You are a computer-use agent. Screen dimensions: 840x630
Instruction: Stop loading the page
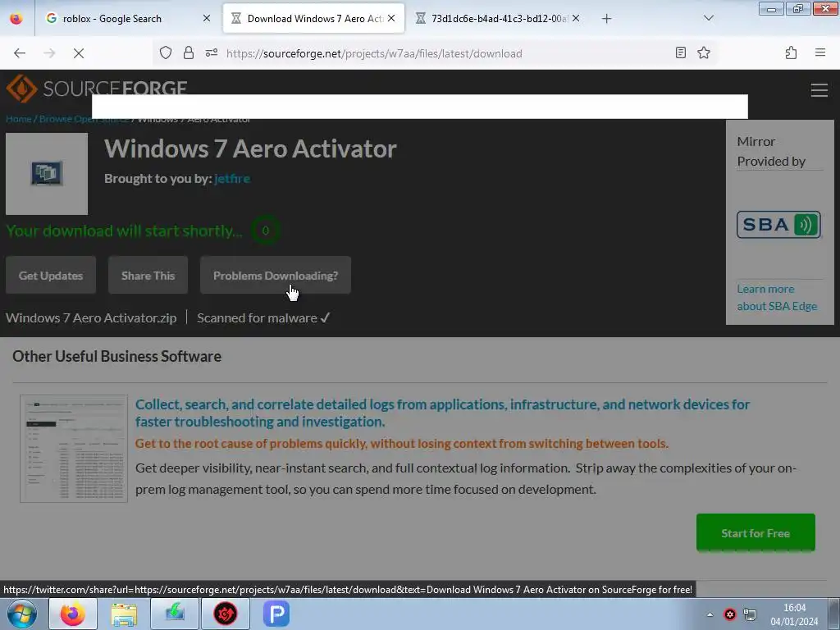point(78,53)
